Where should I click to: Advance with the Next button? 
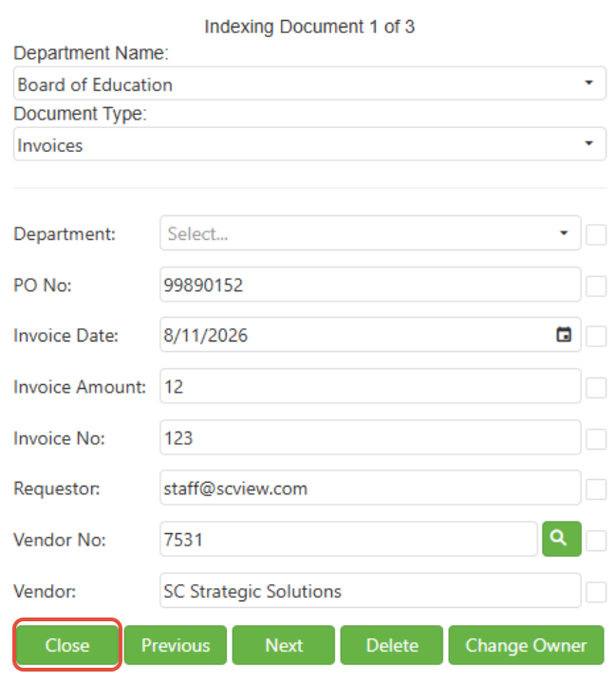[x=284, y=645]
